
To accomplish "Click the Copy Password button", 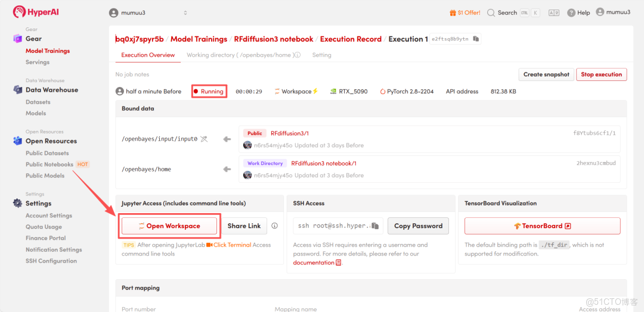I will point(418,226).
